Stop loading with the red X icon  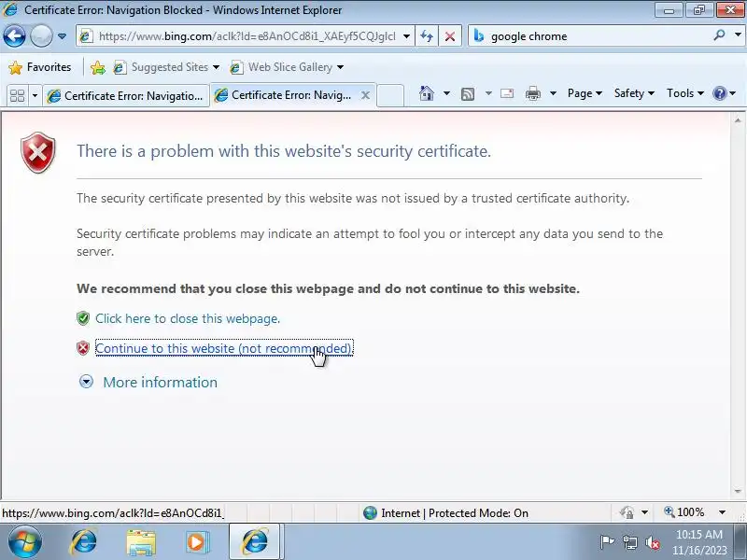click(x=450, y=36)
